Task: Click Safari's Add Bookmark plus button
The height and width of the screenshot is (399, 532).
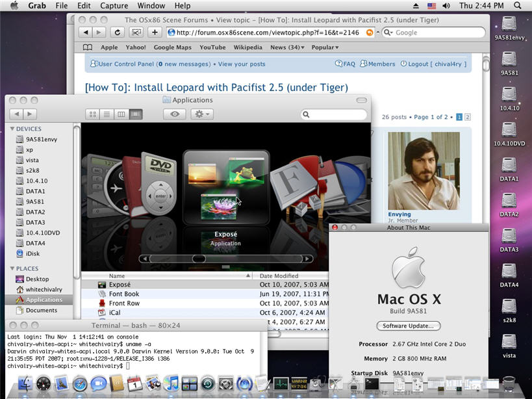Action: (x=155, y=32)
